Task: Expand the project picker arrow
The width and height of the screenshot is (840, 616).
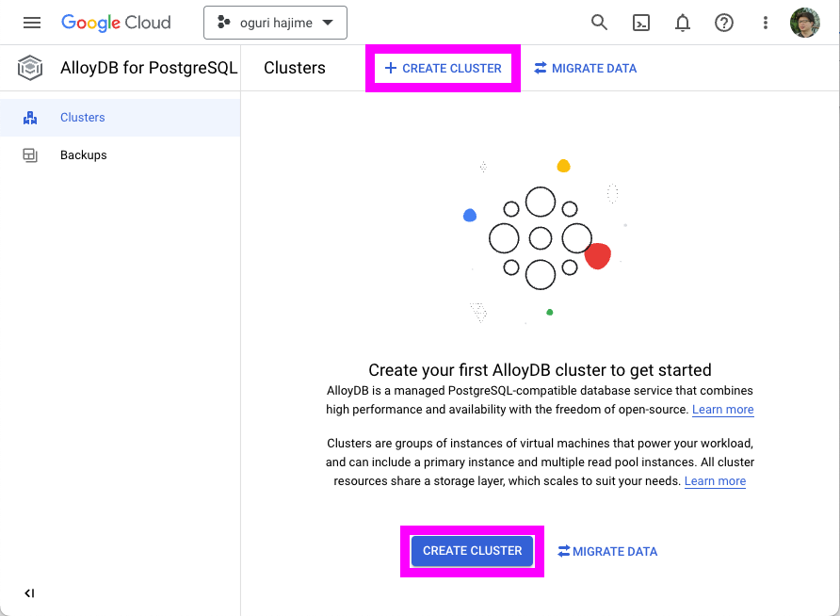Action: click(328, 22)
